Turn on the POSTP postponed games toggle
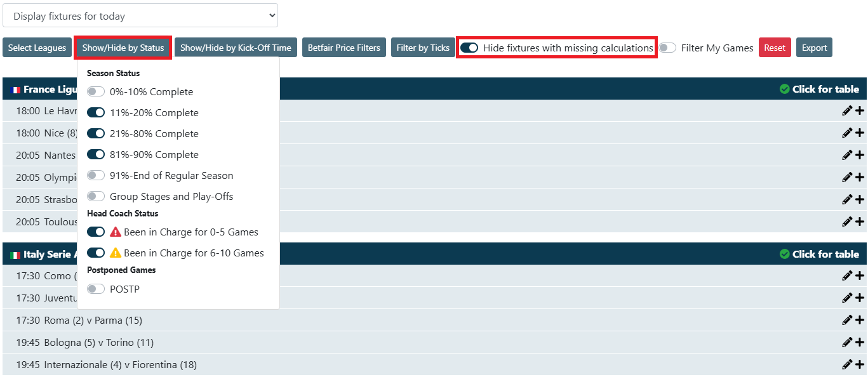This screenshot has height=377, width=868. click(96, 289)
